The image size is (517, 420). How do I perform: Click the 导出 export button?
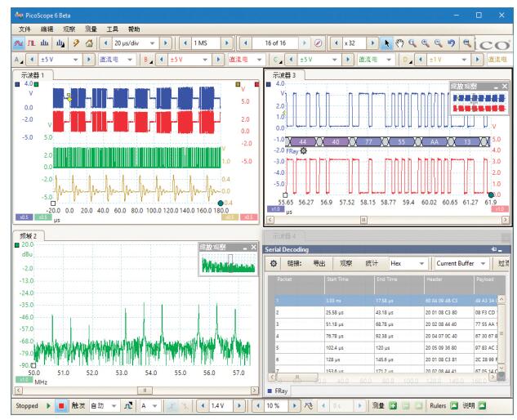(320, 263)
